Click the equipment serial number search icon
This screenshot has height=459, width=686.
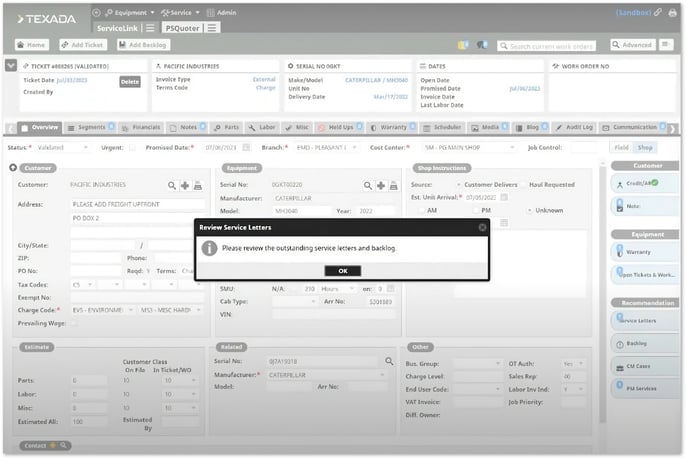coord(367,186)
